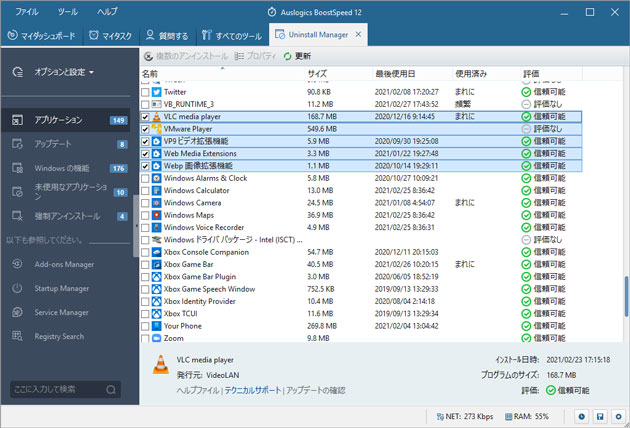
Task: Sort the list by サイズ column header
Action: [317, 74]
